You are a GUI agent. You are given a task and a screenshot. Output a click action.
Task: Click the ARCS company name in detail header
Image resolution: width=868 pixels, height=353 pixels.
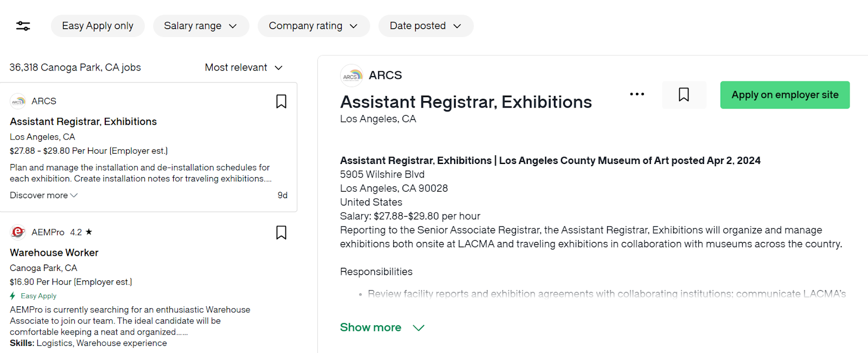[x=385, y=75]
